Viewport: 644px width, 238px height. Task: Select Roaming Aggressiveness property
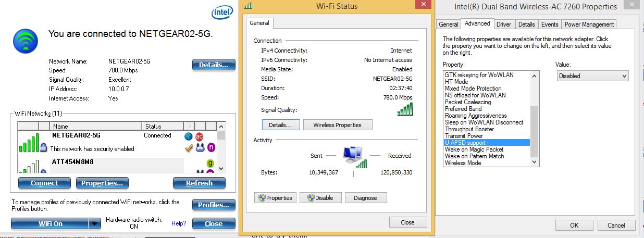click(476, 116)
